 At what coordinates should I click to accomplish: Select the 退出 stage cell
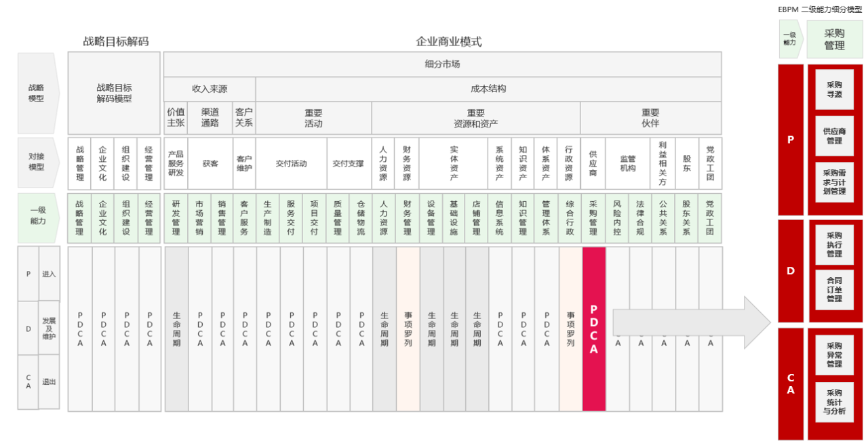[x=49, y=382]
